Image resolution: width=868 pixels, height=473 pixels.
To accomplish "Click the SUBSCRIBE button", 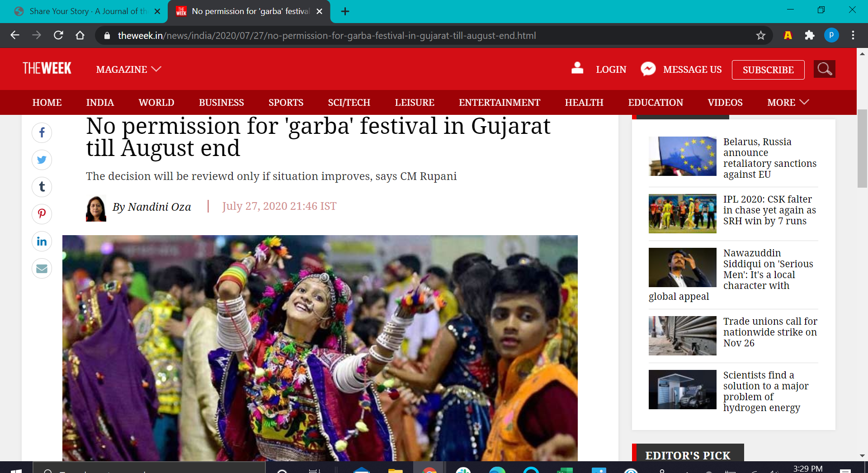I will [x=768, y=70].
